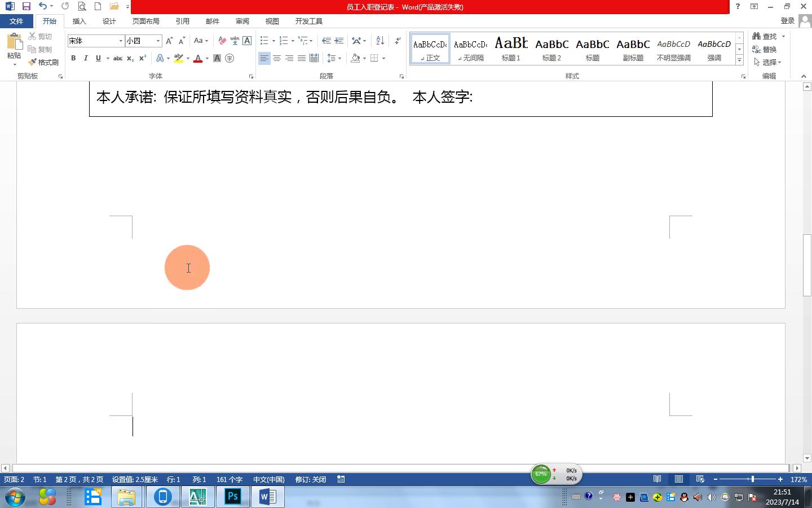Viewport: 812px width, 508px height.
Task: Click the 查找 (Find) button
Action: point(765,36)
